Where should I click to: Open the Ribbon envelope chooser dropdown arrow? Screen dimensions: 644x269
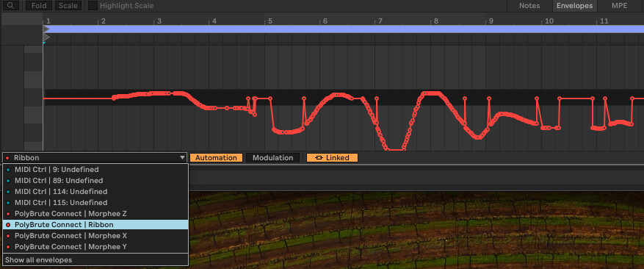(182, 158)
